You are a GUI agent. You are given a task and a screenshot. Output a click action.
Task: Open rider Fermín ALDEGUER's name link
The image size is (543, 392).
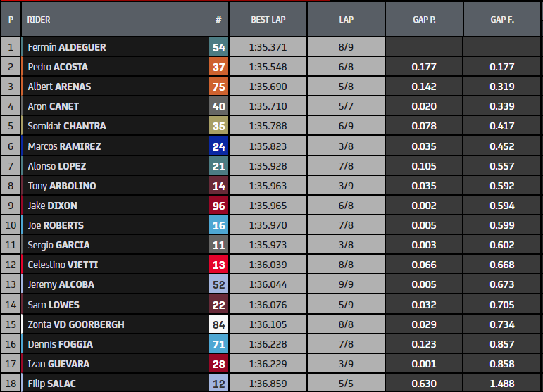pos(67,47)
